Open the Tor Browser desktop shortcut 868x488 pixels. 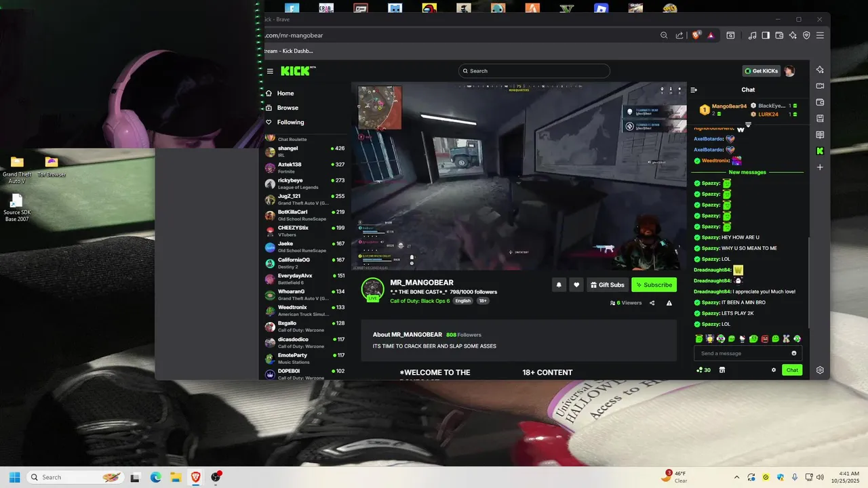click(52, 167)
